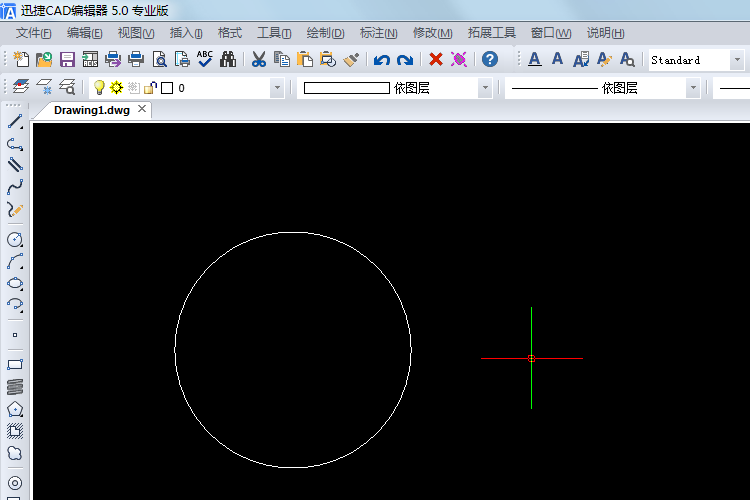Screen dimensions: 750x500
Task: Create a new drawing with the New icon
Action: [21, 59]
